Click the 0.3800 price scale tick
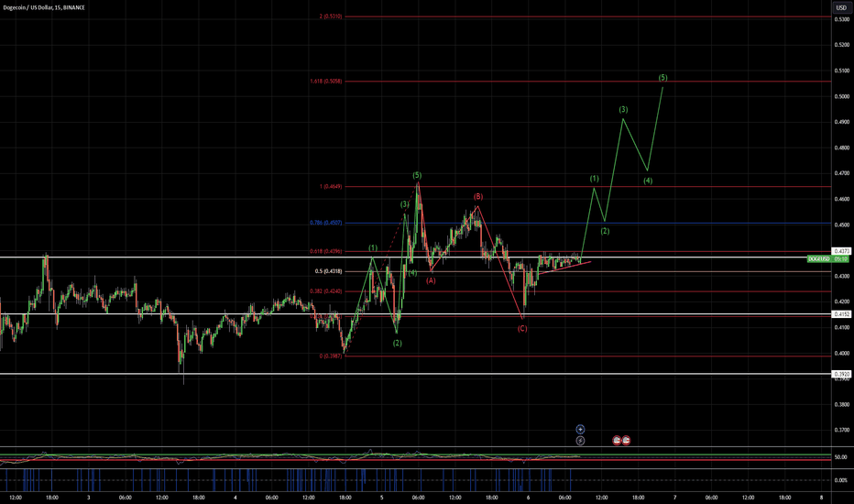Viewport: 854px width, 504px height. 843,404
